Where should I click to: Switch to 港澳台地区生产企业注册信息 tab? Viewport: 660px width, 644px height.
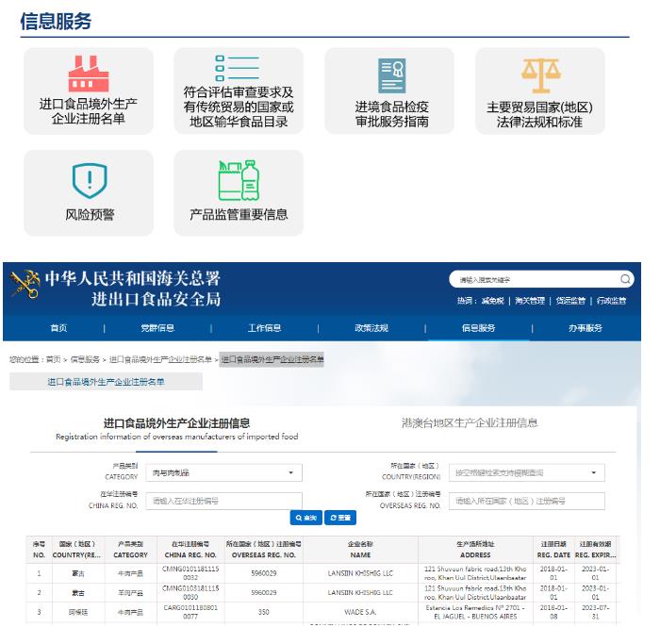pos(470,423)
